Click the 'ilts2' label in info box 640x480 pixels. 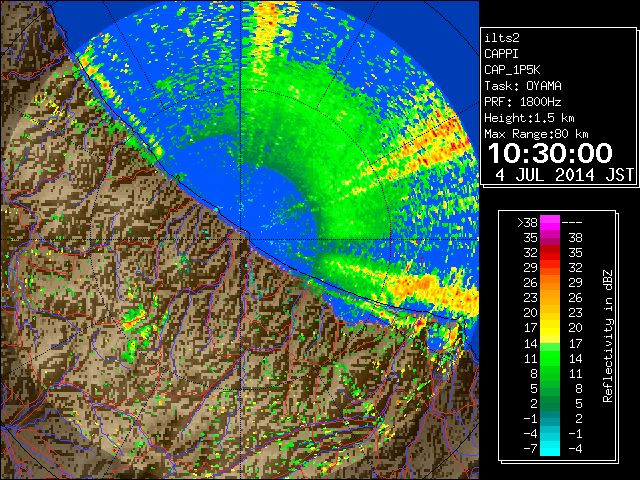click(502, 38)
